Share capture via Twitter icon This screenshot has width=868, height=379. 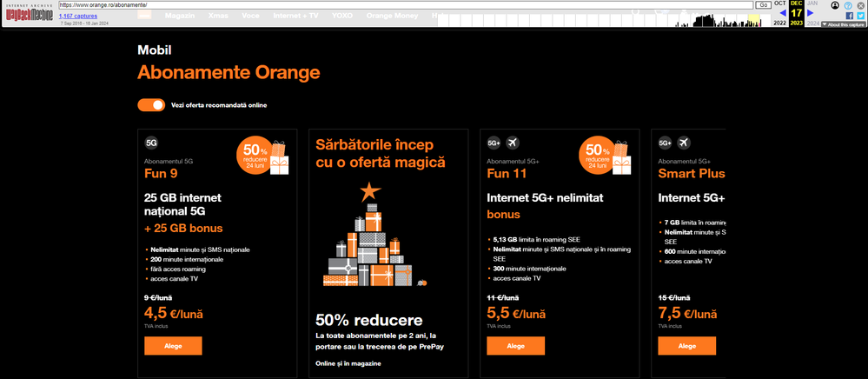(x=860, y=15)
